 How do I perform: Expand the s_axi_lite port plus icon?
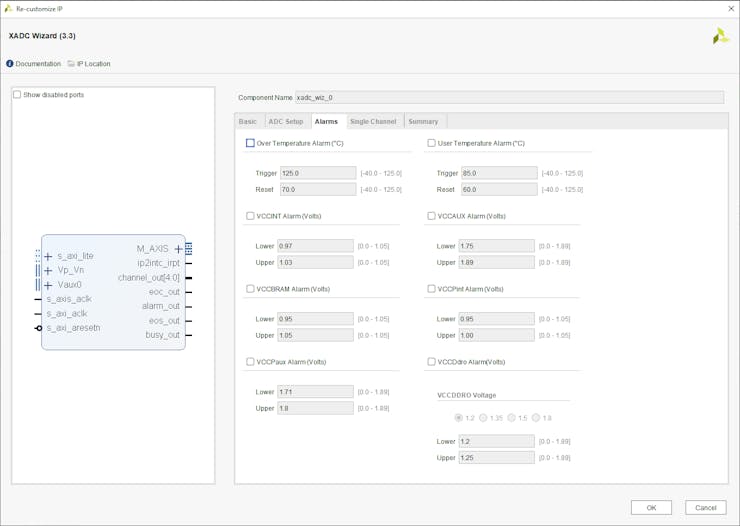click(48, 257)
